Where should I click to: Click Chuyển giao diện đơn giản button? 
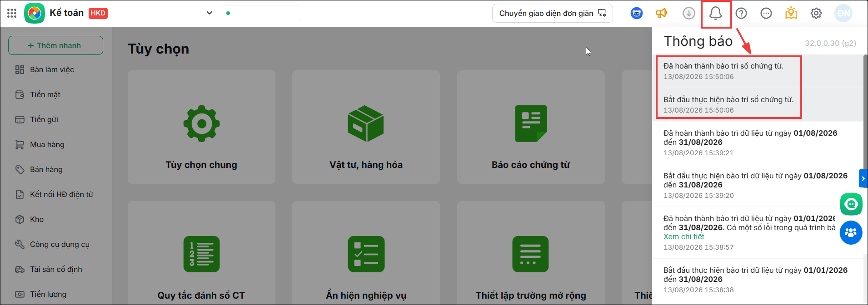(553, 13)
